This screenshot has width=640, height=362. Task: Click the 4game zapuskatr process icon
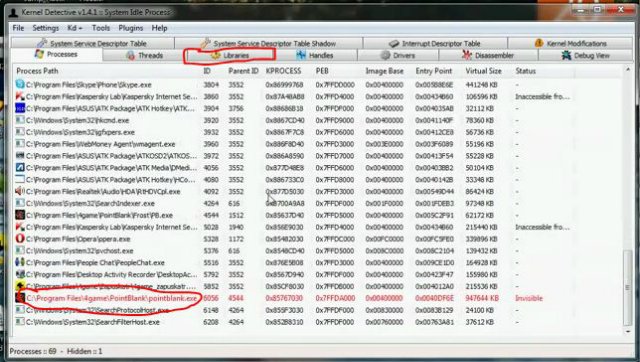[x=20, y=286]
